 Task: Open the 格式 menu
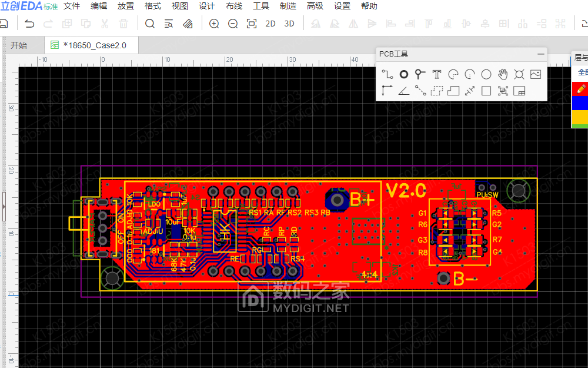153,6
